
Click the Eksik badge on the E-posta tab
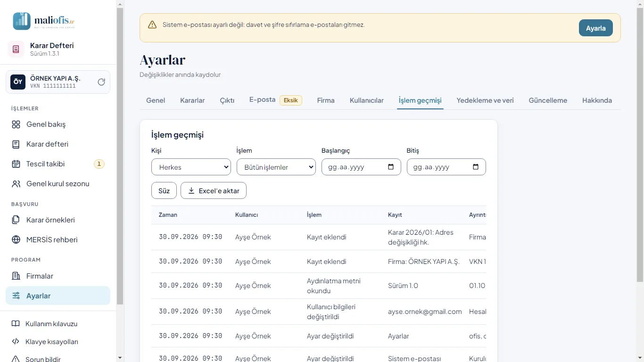291,100
